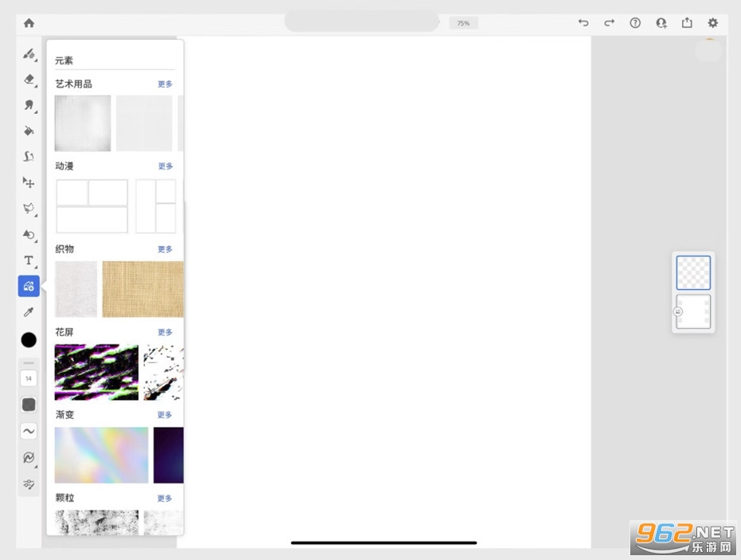Open brush settings sliders icon

(29, 484)
